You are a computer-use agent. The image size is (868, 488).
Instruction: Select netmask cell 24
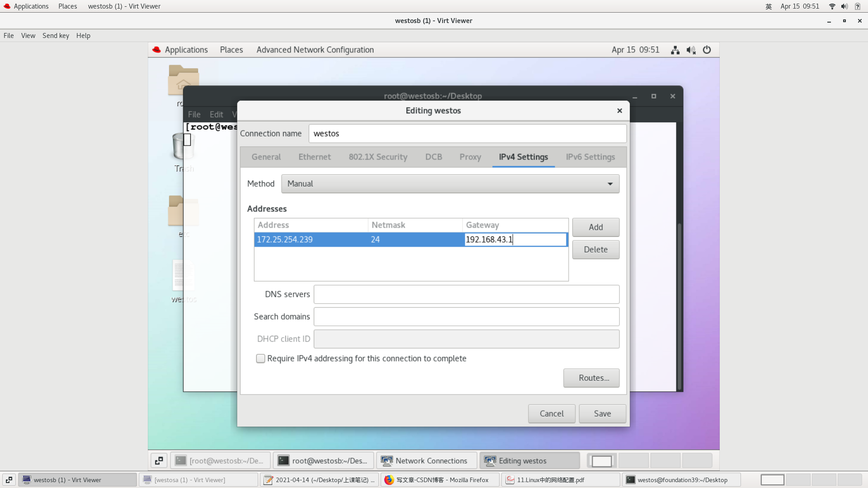(x=415, y=239)
